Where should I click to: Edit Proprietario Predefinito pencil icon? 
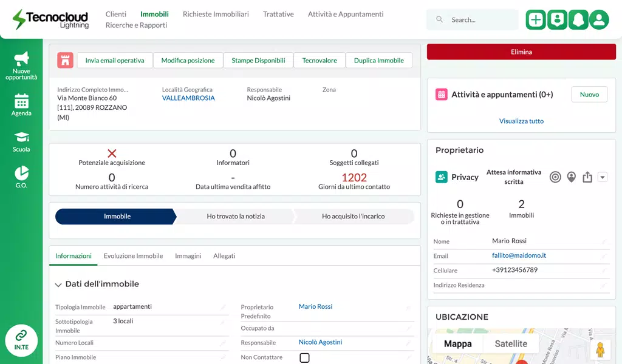click(408, 308)
